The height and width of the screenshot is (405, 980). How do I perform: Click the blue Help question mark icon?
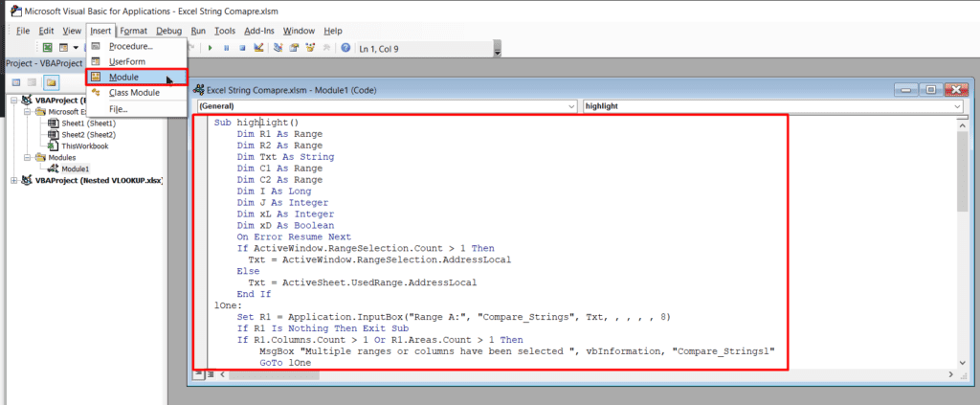(345, 47)
